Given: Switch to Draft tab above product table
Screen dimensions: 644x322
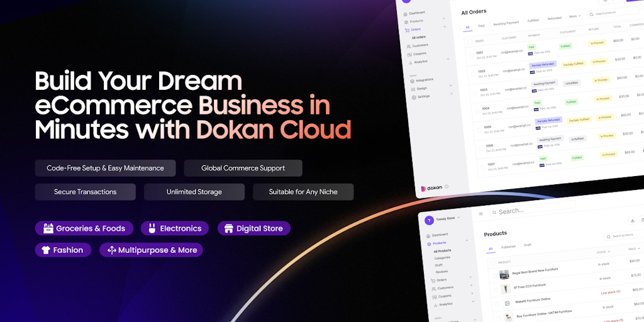Looking at the screenshot, I should tap(528, 245).
